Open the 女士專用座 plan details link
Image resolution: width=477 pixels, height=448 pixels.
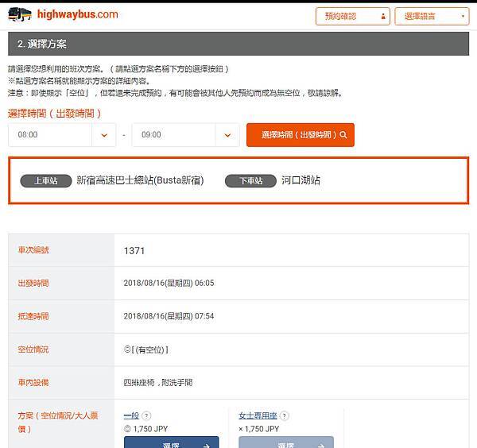pos(258,415)
